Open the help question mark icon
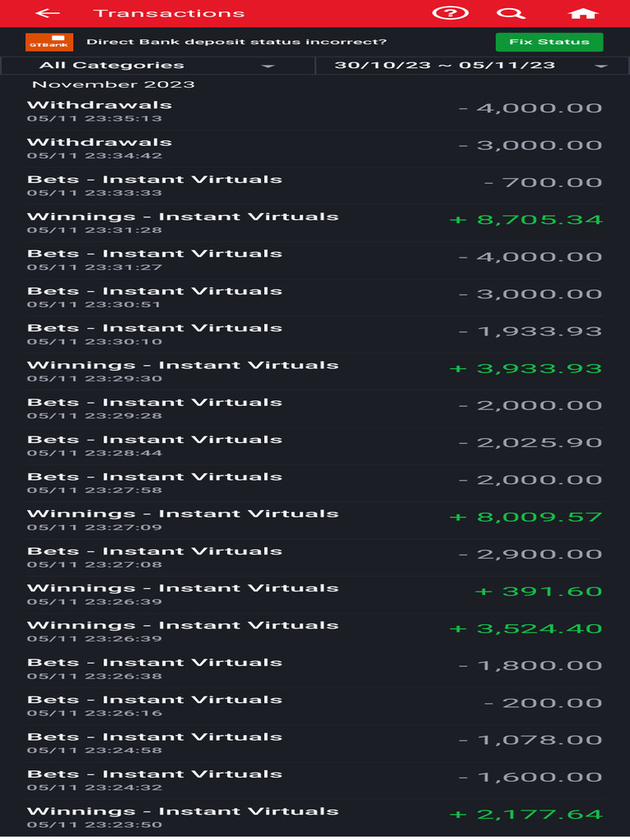 coord(451,13)
